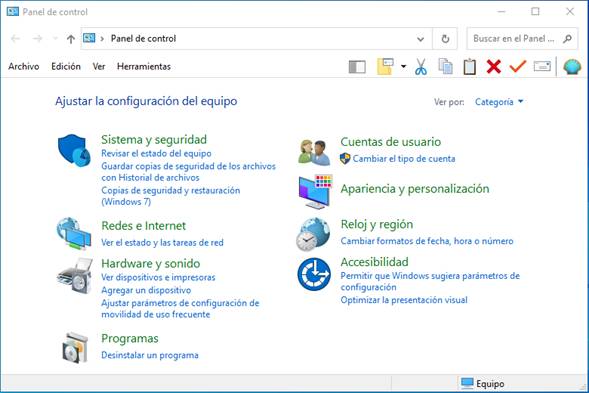589x393 pixels.
Task: Click the Ajustar la configuración del equipo heading
Action: 146,101
